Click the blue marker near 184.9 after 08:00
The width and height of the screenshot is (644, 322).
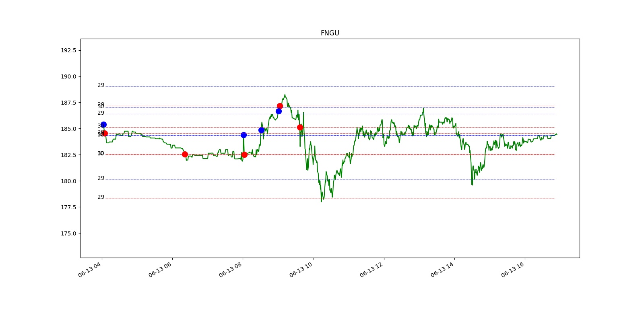tap(261, 130)
